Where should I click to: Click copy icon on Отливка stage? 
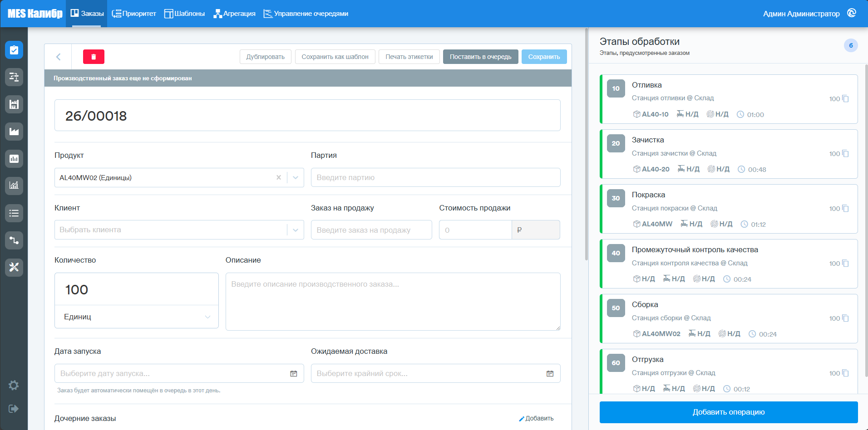pos(845,98)
